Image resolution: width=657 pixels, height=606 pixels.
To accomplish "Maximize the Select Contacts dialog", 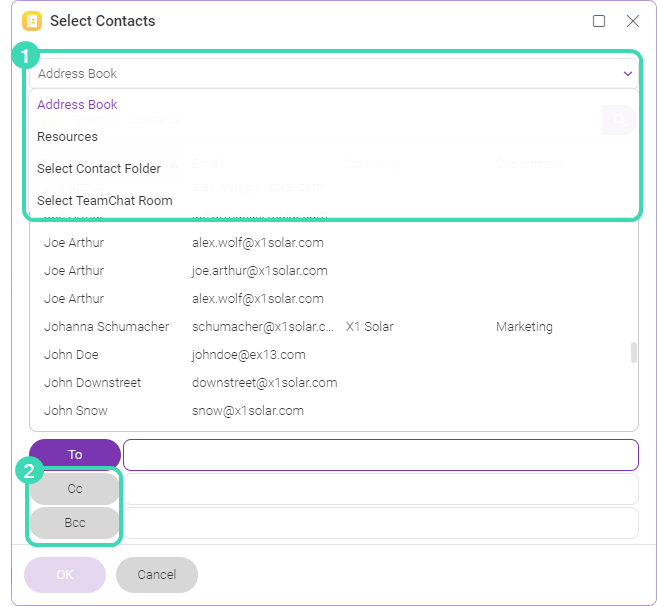I will (x=599, y=21).
